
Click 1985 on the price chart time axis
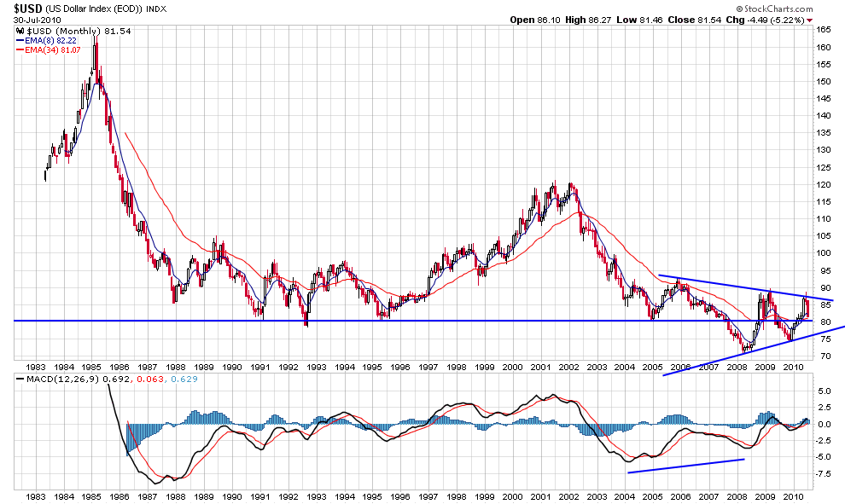pos(91,368)
